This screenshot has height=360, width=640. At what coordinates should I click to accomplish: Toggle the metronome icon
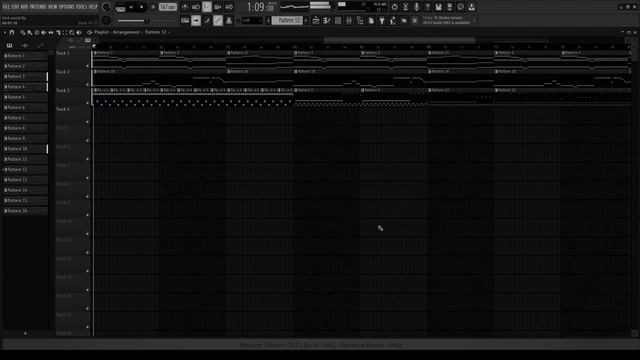click(185, 7)
